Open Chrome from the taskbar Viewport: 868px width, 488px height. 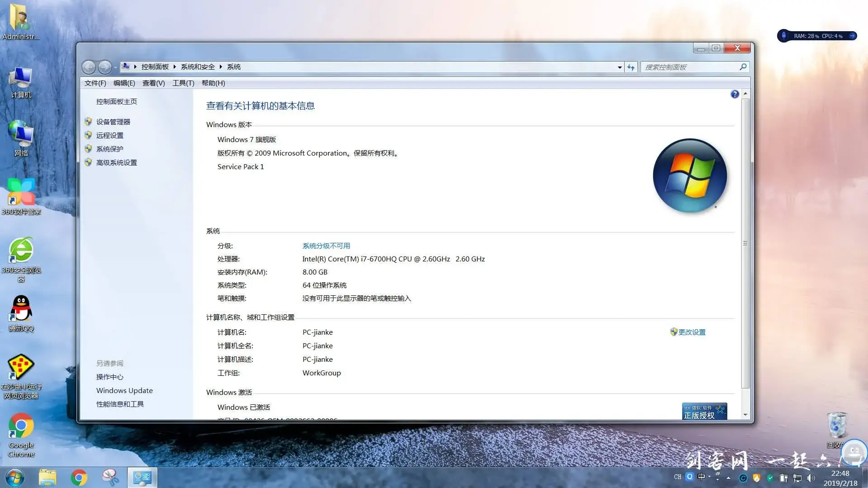click(x=79, y=478)
